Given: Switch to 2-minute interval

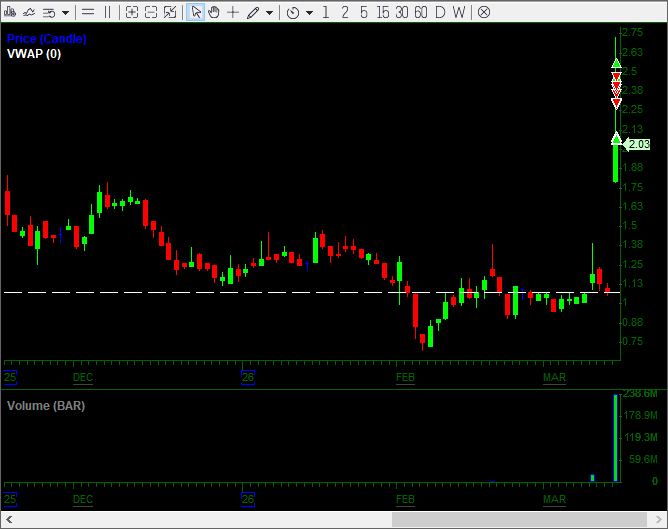Looking at the screenshot, I should tap(345, 12).
